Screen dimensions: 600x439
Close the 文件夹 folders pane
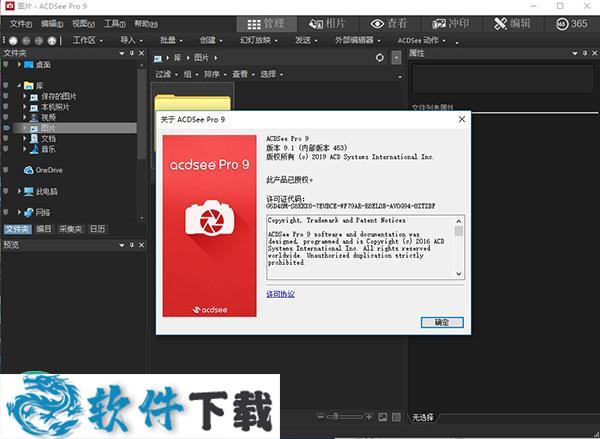(142, 53)
